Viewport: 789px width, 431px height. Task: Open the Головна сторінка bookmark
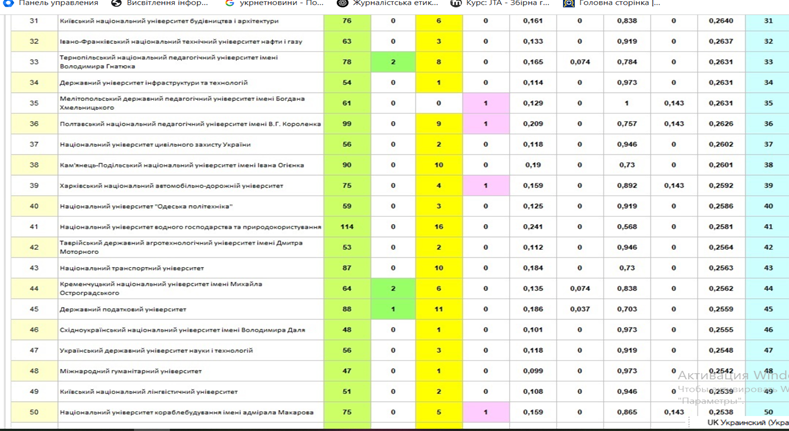(613, 3)
